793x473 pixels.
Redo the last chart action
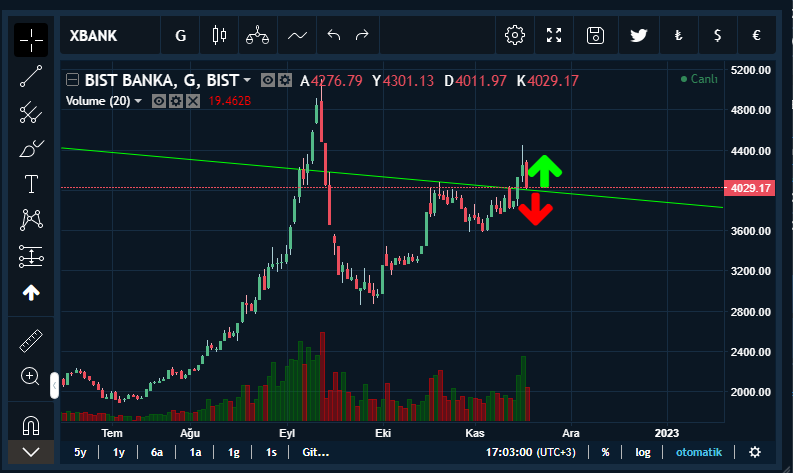click(x=362, y=35)
